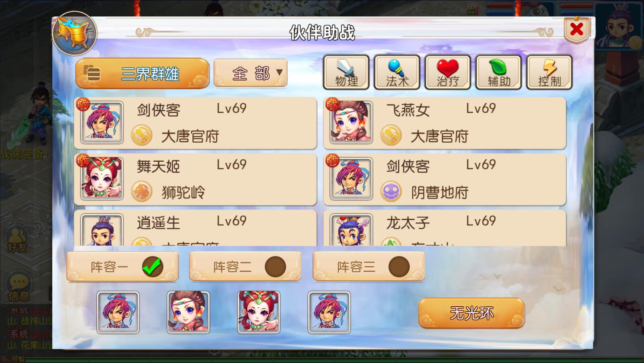Choose the 控制 lightning filter icon
This screenshot has height=363, width=644.
click(549, 72)
